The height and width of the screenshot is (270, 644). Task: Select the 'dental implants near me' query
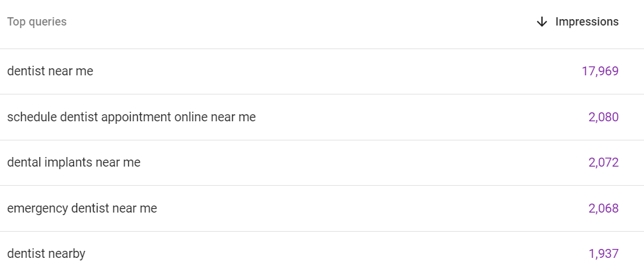(x=74, y=163)
